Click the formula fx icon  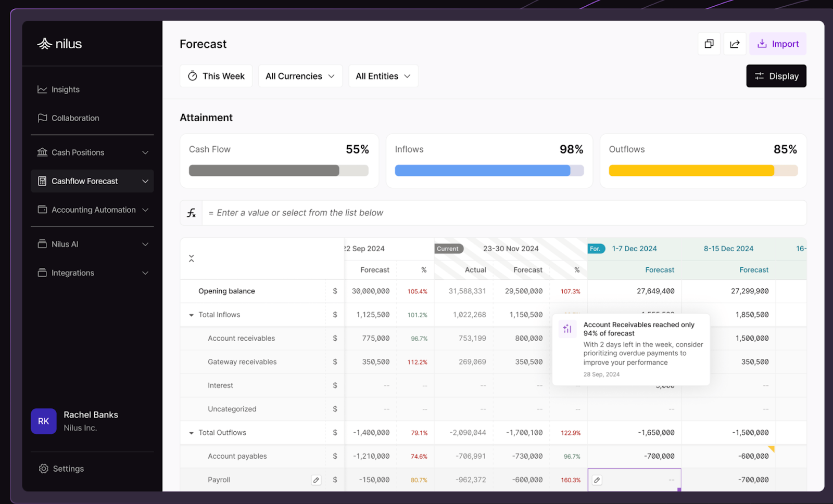pyautogui.click(x=192, y=213)
